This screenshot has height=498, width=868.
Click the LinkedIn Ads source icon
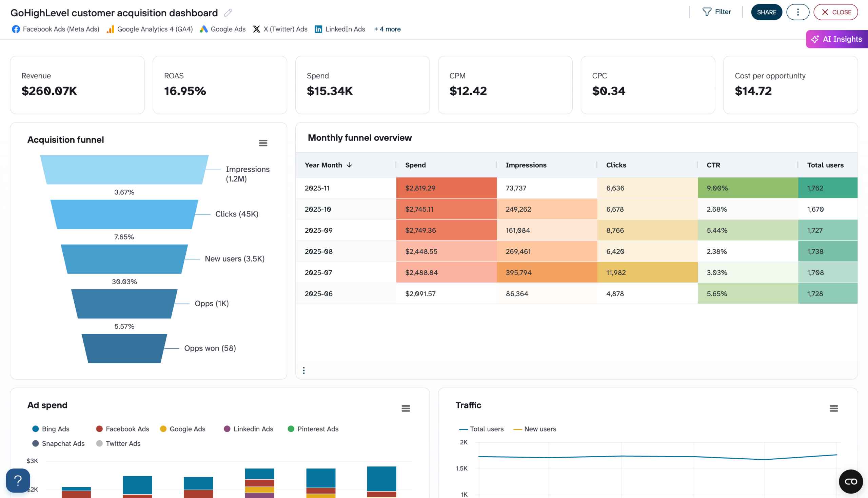318,29
